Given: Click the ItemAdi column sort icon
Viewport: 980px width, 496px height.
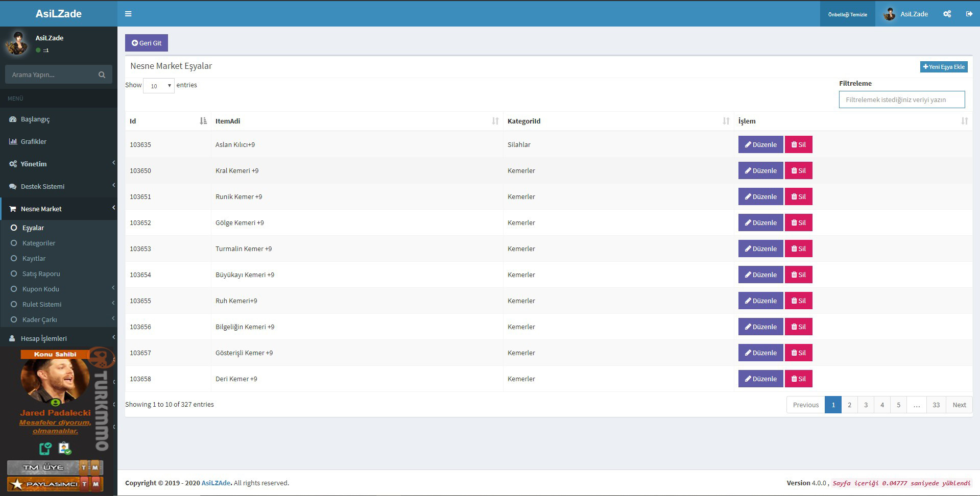Looking at the screenshot, I should 495,121.
